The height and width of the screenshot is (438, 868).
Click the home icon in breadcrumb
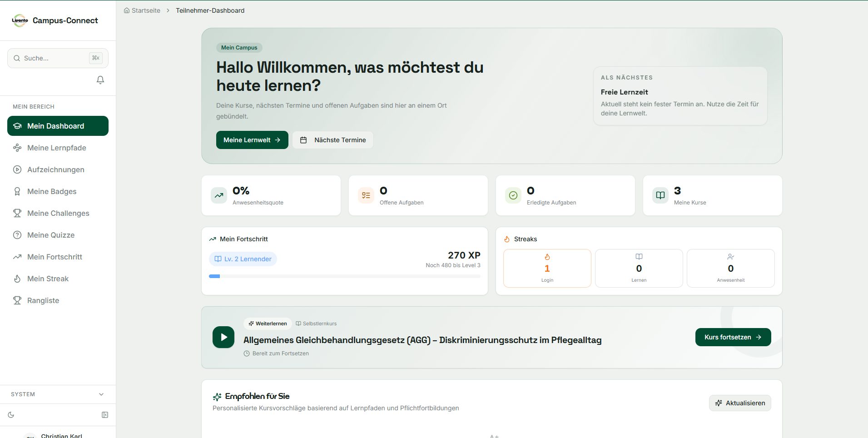[127, 10]
